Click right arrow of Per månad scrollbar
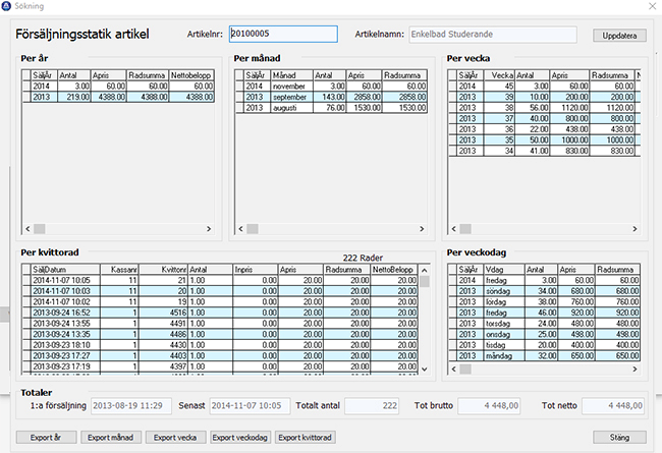 [422, 229]
